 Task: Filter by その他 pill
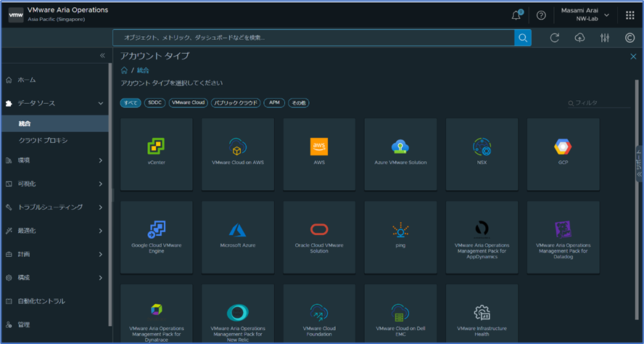click(299, 103)
